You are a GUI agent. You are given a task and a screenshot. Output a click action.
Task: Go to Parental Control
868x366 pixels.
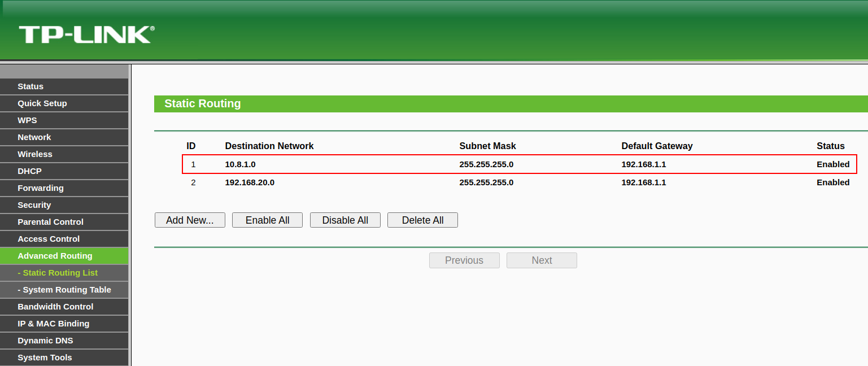tap(64, 222)
